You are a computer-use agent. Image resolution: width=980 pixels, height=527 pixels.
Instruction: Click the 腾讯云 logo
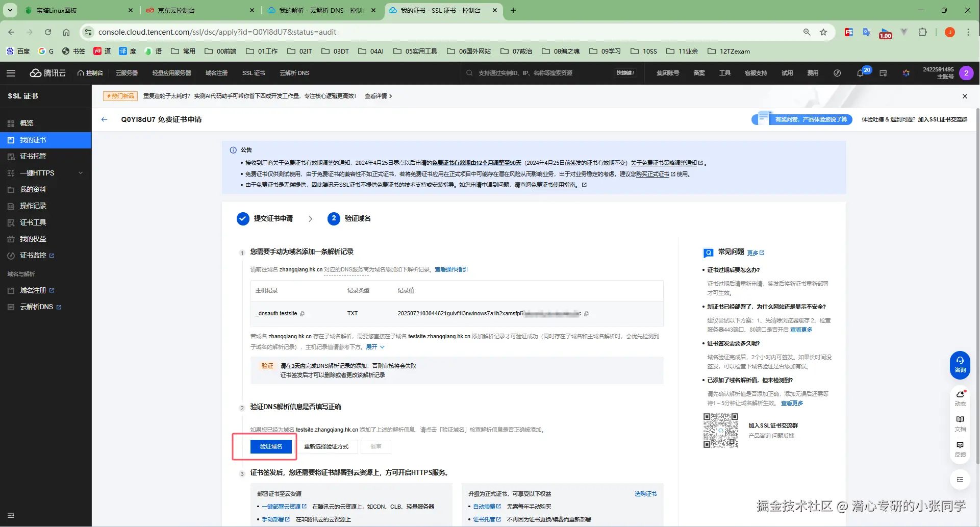tap(47, 73)
